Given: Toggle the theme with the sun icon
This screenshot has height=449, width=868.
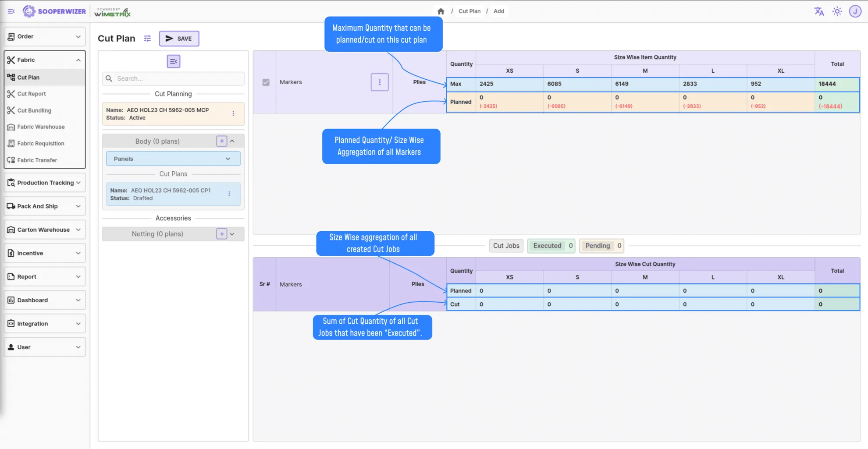Looking at the screenshot, I should pyautogui.click(x=837, y=11).
